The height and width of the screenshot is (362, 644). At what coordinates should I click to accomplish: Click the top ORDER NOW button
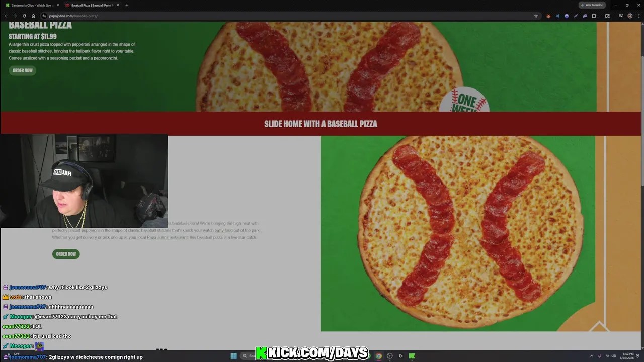point(22,70)
